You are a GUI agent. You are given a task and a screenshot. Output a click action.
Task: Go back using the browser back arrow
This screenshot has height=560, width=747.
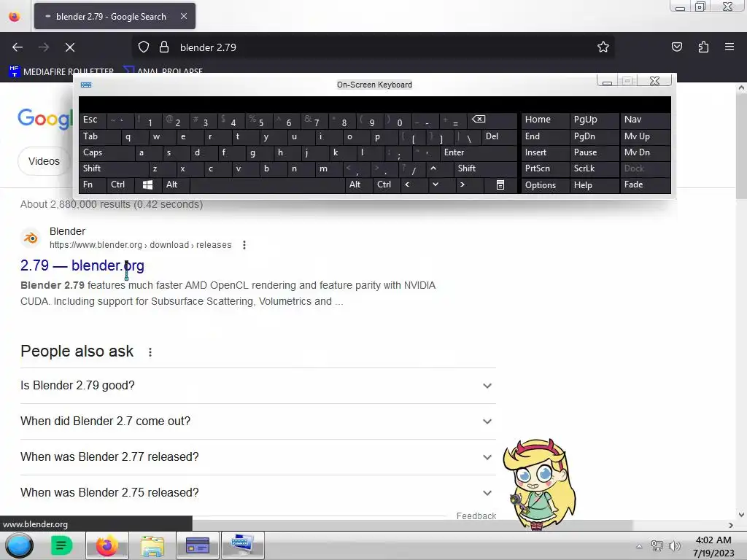[x=18, y=47]
